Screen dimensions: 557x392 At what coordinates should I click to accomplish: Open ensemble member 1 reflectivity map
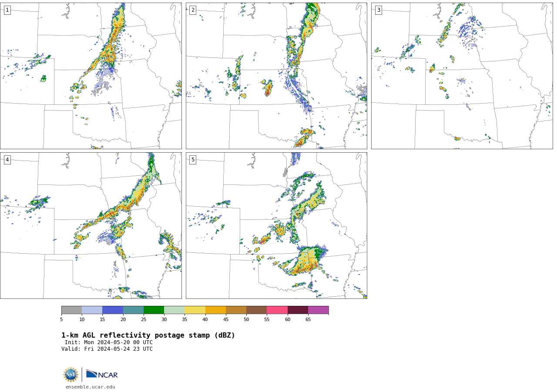pyautogui.click(x=91, y=76)
